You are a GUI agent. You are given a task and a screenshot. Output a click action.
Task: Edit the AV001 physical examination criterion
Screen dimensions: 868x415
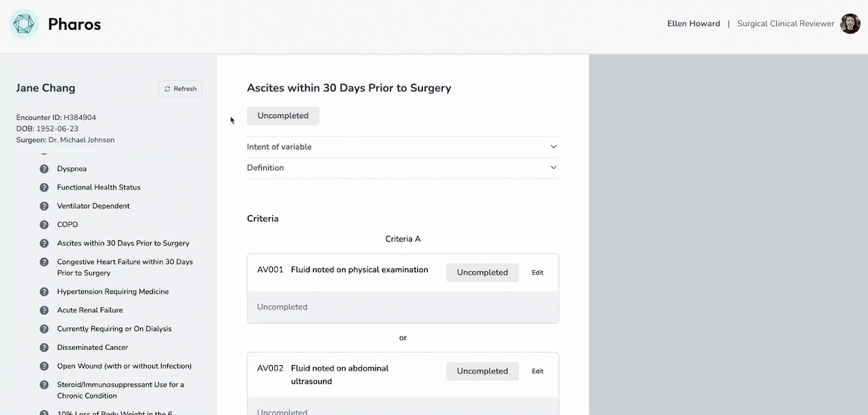coord(537,273)
